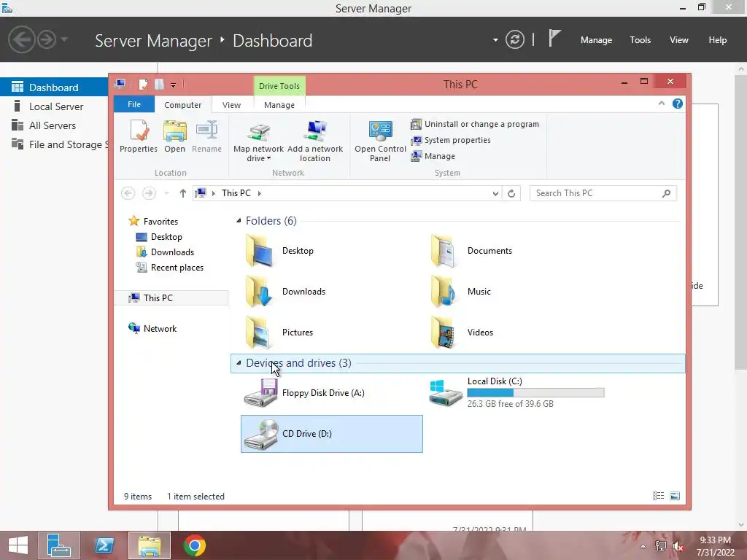The height and width of the screenshot is (560, 747).
Task: Click the search magnifier icon
Action: coord(667,193)
